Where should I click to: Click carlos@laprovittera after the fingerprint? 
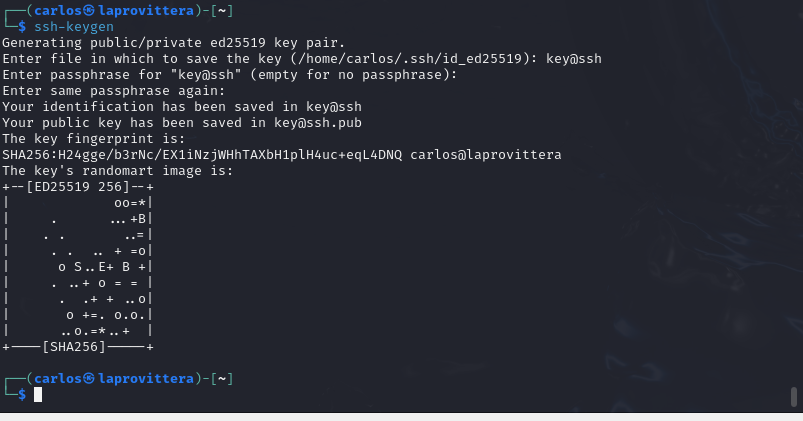(485, 155)
